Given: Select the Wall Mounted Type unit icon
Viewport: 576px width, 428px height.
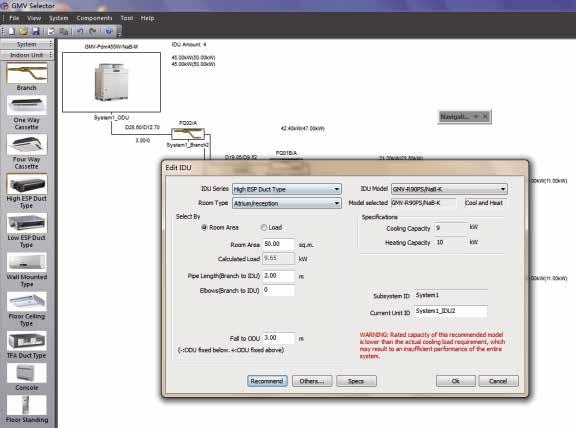Looking at the screenshot, I should click(x=27, y=262).
